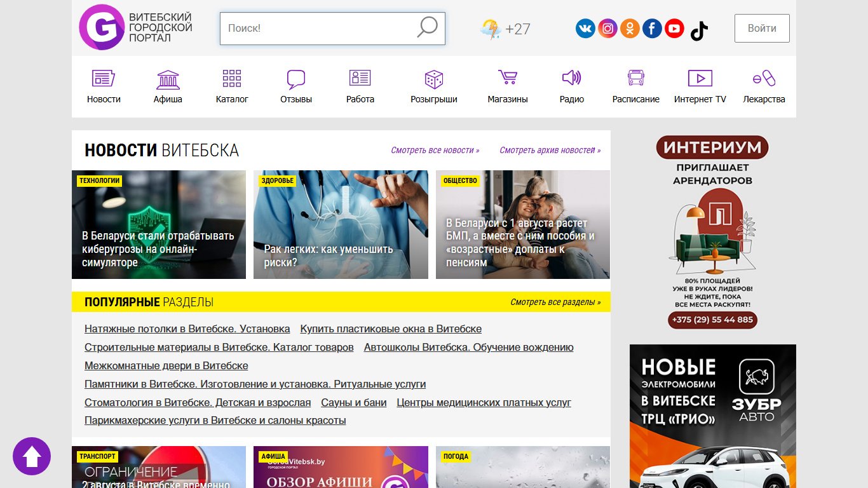
Task: Open the TikTok icon
Action: [699, 30]
